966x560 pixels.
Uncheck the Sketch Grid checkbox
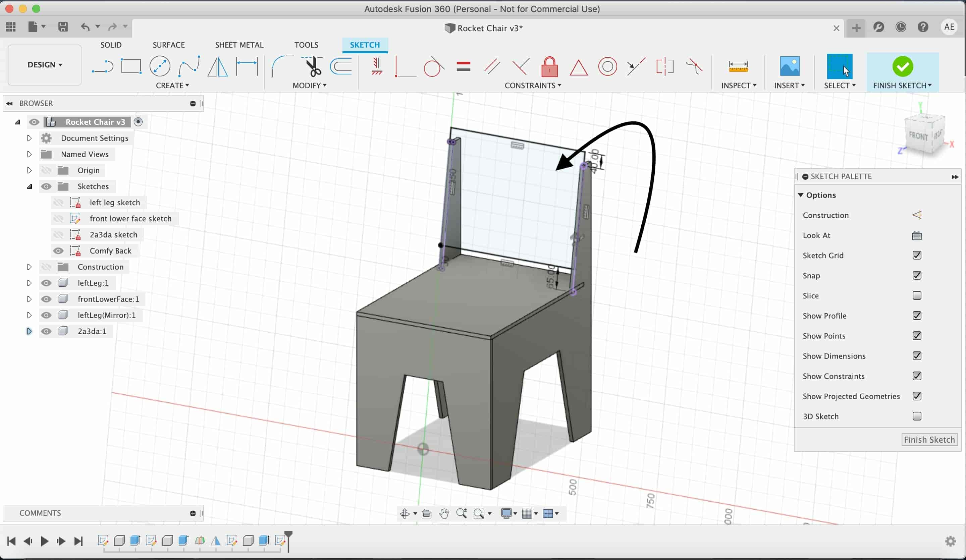click(x=917, y=255)
